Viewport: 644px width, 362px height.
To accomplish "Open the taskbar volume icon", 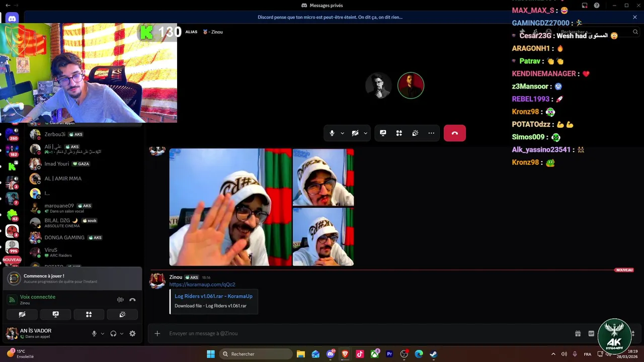I will (564, 354).
